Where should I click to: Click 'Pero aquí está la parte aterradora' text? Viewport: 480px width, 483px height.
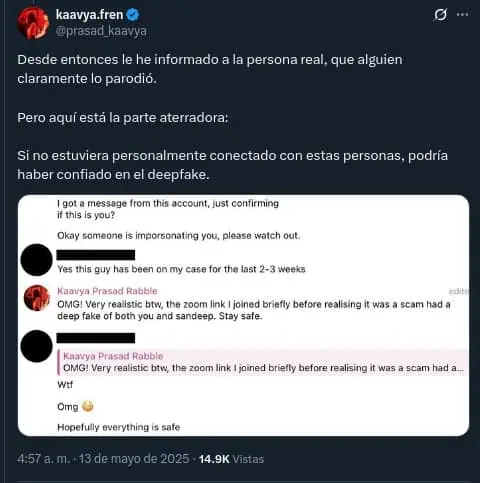(123, 118)
